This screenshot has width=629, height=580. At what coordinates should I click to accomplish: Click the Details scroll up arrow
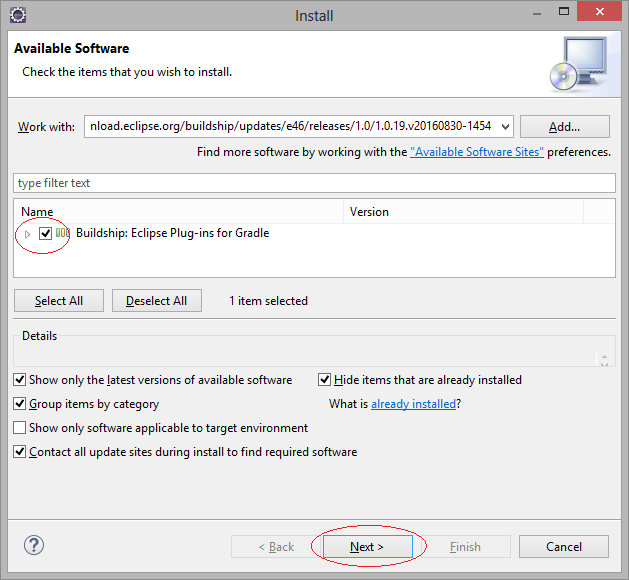point(604,356)
